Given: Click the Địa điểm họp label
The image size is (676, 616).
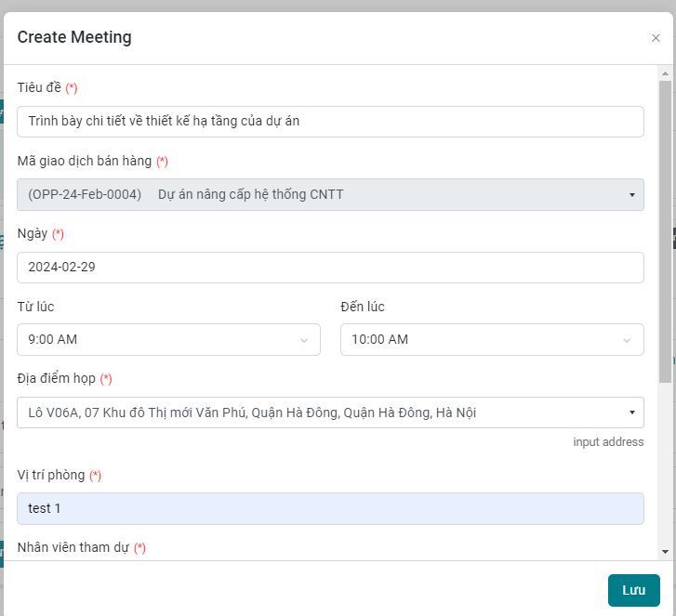Looking at the screenshot, I should (x=56, y=378).
